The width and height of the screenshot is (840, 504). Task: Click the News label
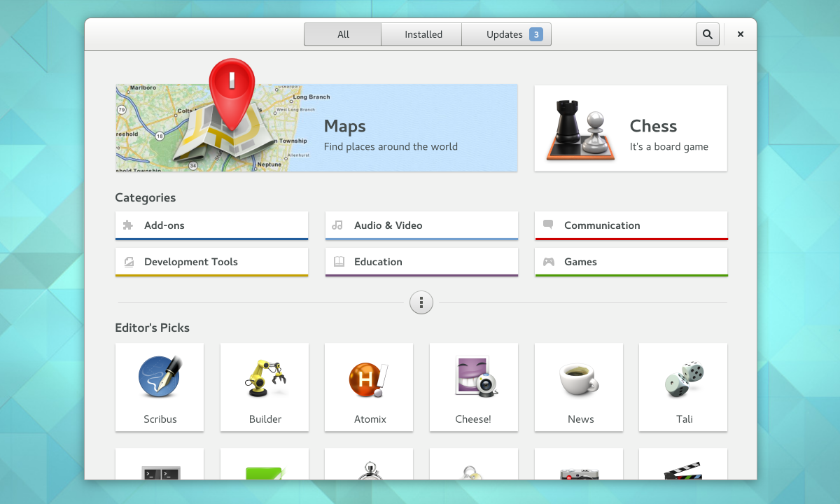click(581, 419)
